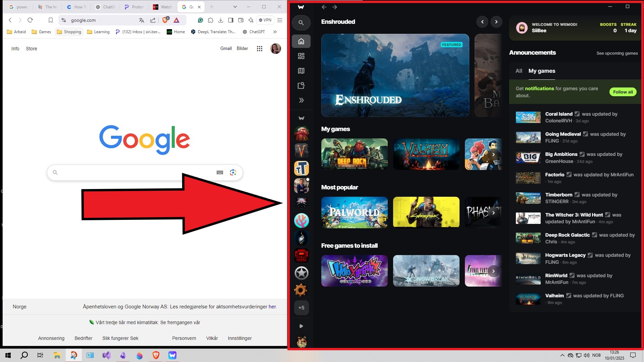The width and height of the screenshot is (644, 362).
Task: Click the Palworld thumbnail in Most popular
Action: pos(354,213)
